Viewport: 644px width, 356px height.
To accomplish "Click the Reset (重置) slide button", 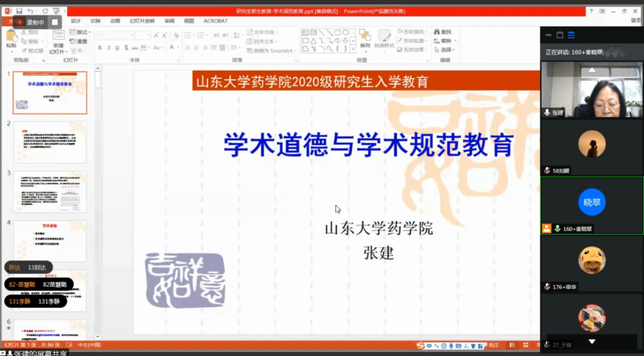I will (x=79, y=41).
